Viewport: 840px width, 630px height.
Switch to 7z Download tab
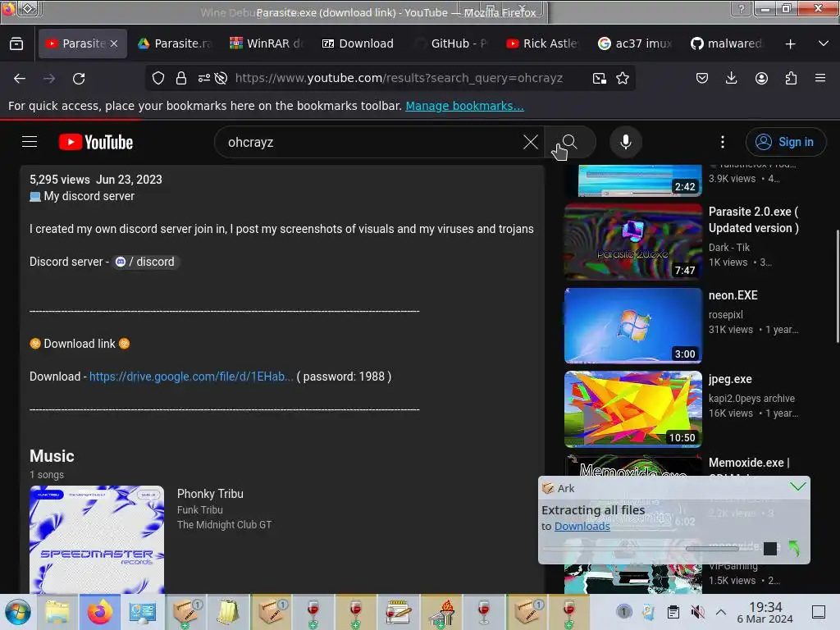coord(359,43)
